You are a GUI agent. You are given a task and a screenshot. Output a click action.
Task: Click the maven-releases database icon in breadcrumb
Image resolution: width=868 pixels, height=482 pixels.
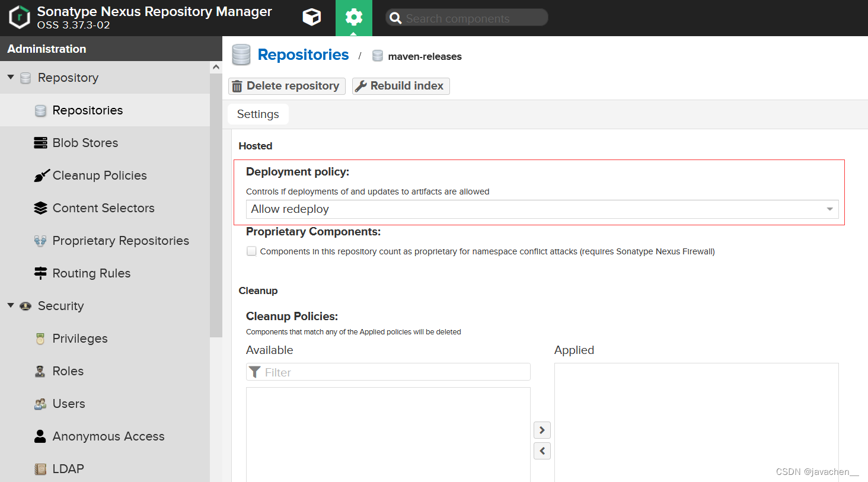tap(377, 56)
